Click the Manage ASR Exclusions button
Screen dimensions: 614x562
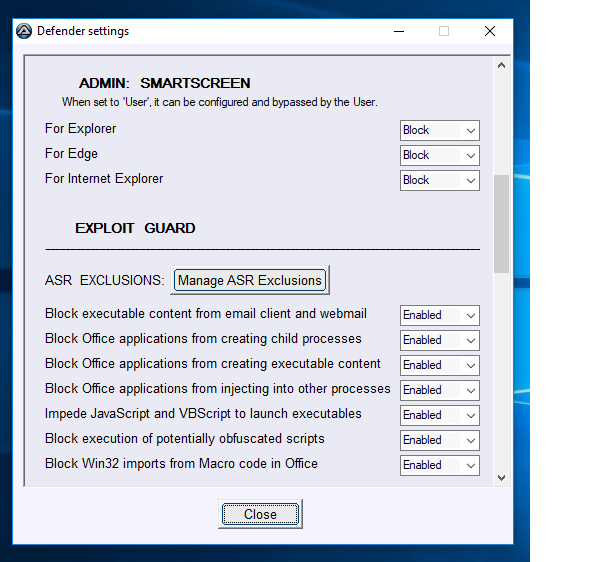(250, 280)
